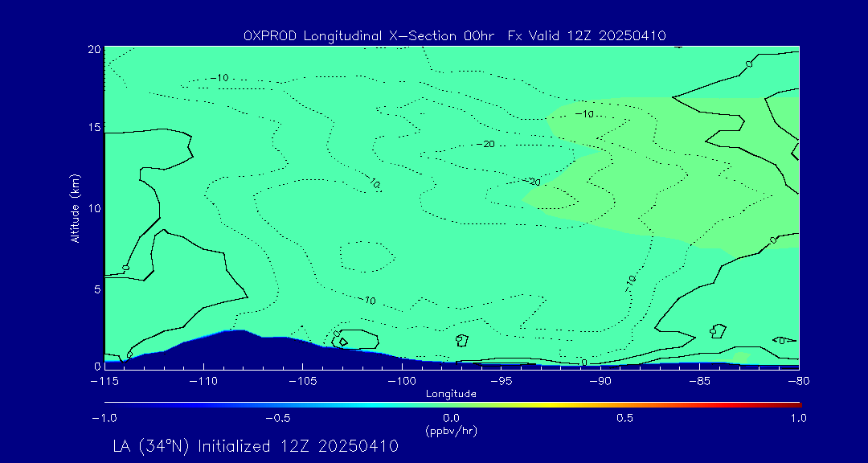868x463 pixels.
Task: Click the "(ppbv/hr)" units label
Action: (451, 430)
